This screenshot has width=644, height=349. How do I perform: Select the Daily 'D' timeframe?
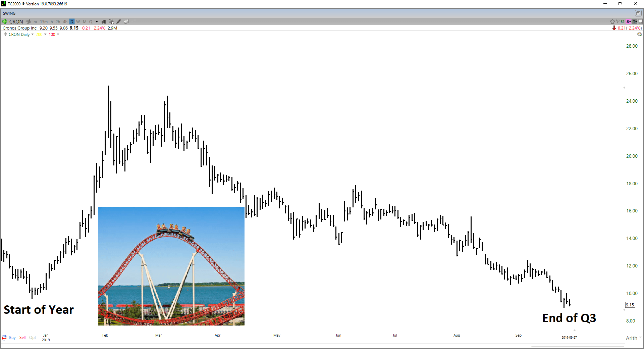point(72,21)
